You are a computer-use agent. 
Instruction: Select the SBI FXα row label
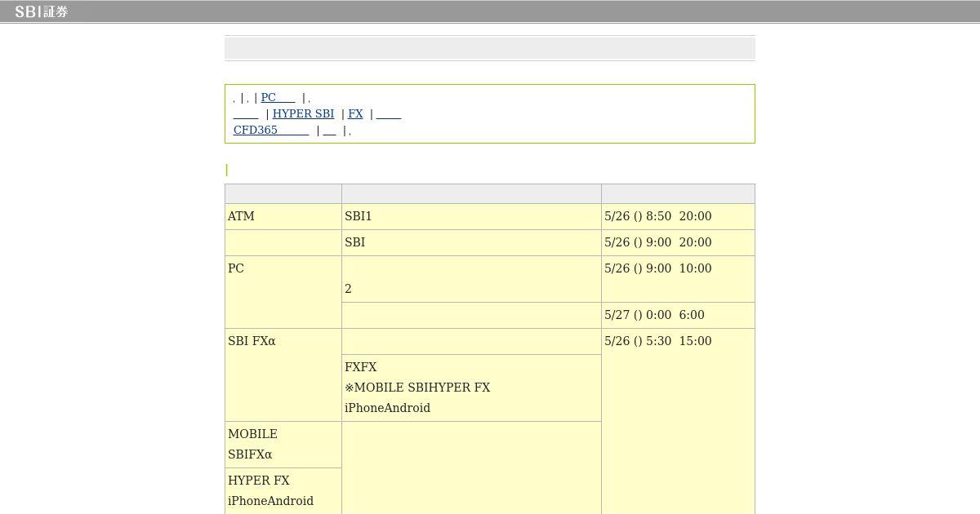pyautogui.click(x=283, y=374)
